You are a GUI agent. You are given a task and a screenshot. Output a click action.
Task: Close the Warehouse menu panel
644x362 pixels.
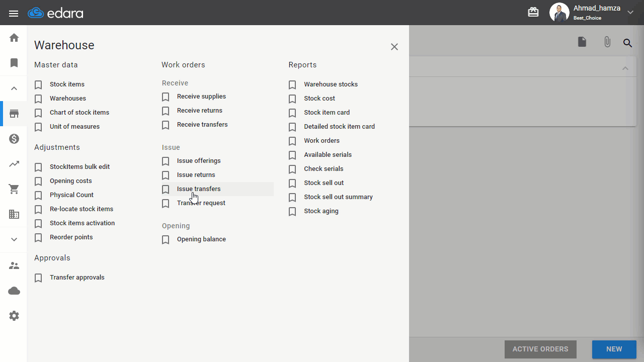point(394,47)
